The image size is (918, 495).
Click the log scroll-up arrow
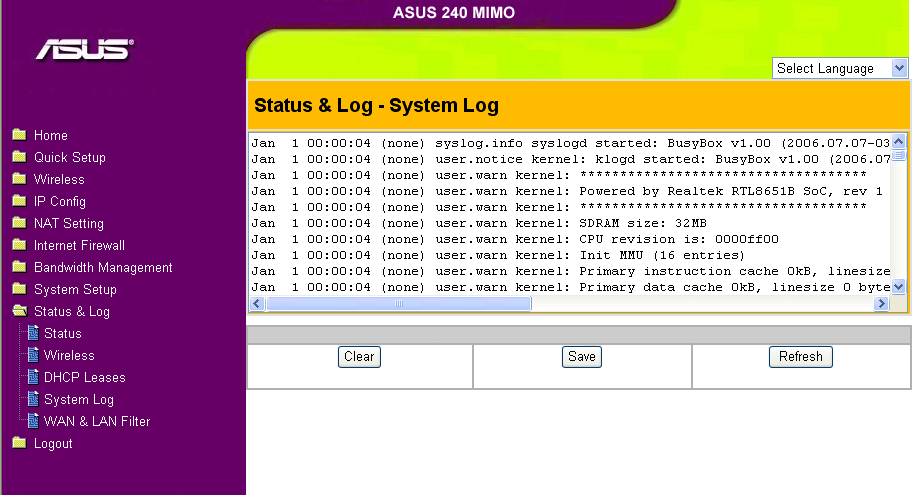[x=899, y=141]
